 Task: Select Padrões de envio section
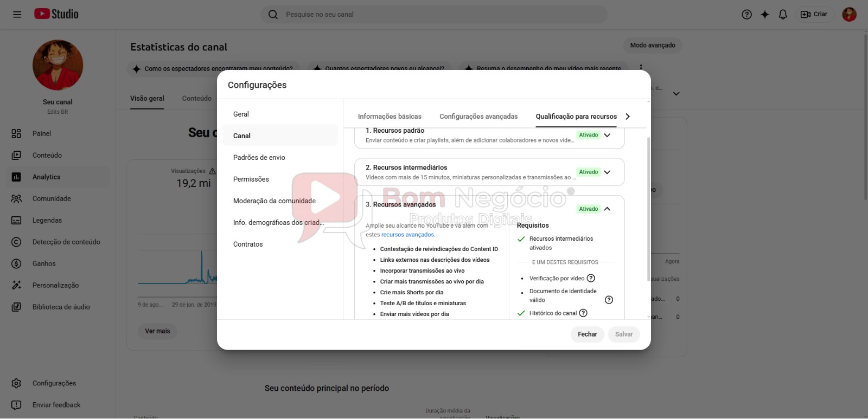(x=280, y=157)
